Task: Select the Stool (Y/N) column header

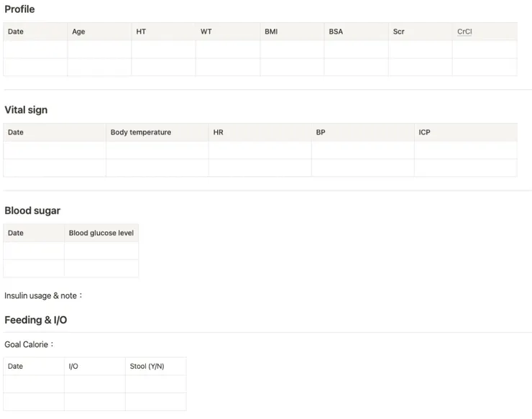Action: tap(147, 367)
